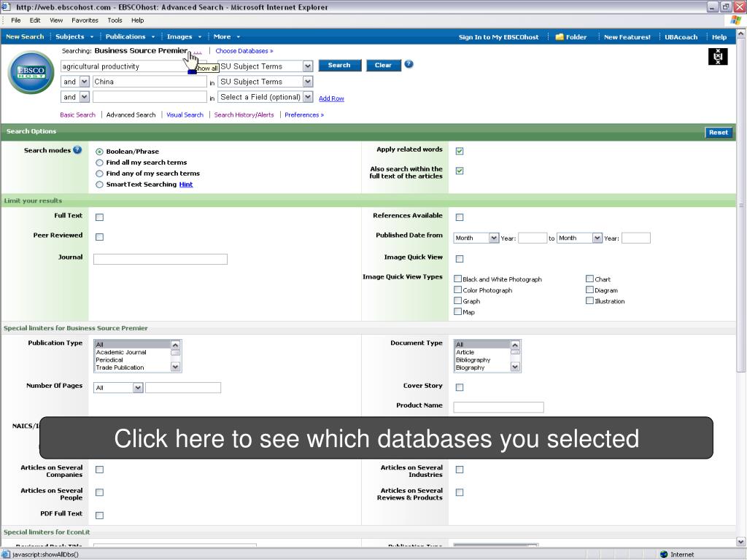The width and height of the screenshot is (747, 560).
Task: Open the Images menu in blue navigation bar
Action: [x=184, y=36]
